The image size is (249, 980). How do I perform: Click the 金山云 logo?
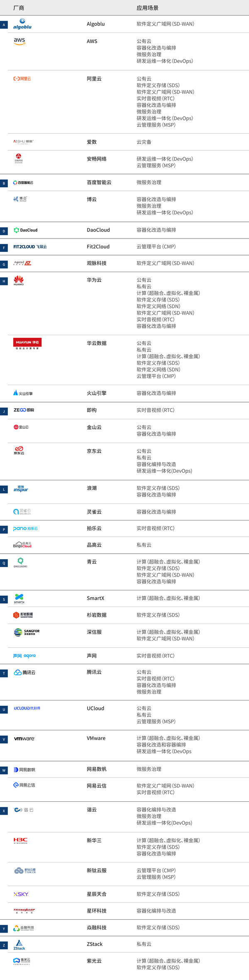[21, 427]
